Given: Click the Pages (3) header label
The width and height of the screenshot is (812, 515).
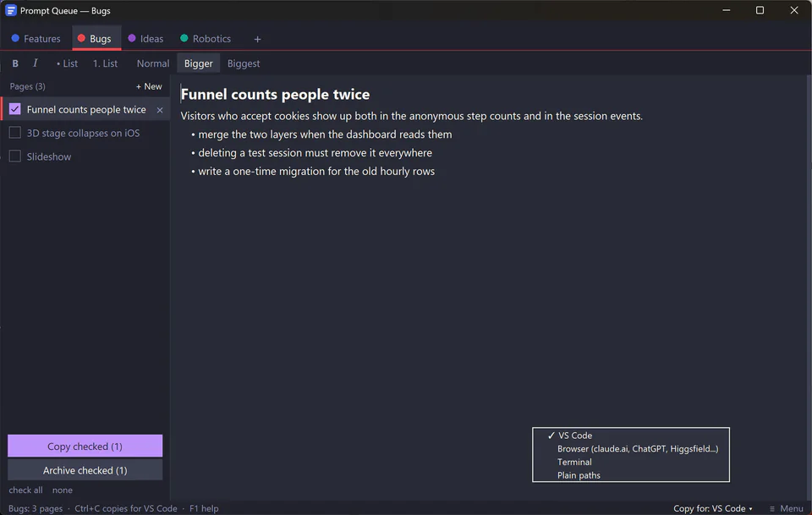Looking at the screenshot, I should click(27, 86).
